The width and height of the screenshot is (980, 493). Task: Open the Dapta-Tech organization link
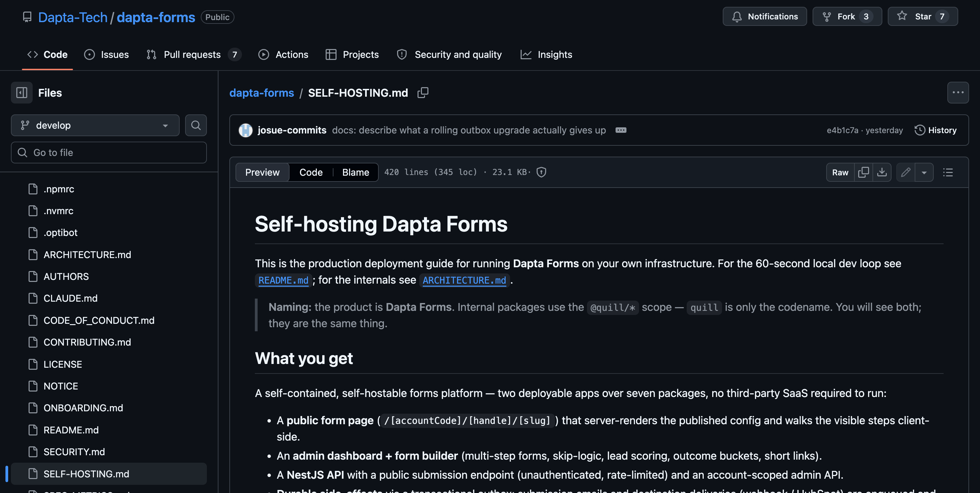(73, 17)
